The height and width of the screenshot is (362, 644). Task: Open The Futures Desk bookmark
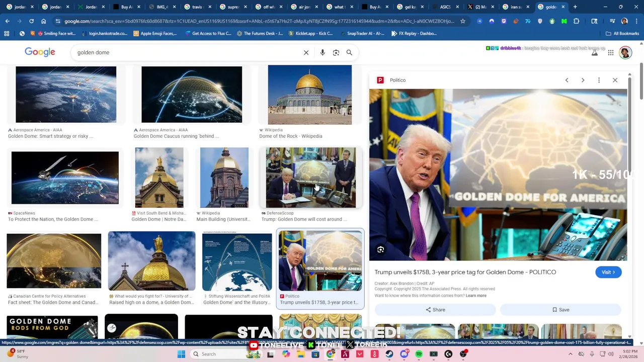(259, 33)
